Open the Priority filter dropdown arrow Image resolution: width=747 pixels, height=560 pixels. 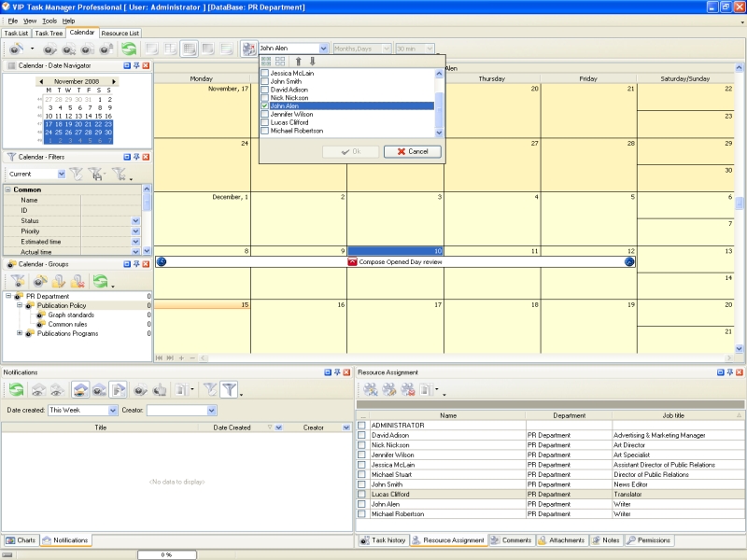[x=135, y=231]
